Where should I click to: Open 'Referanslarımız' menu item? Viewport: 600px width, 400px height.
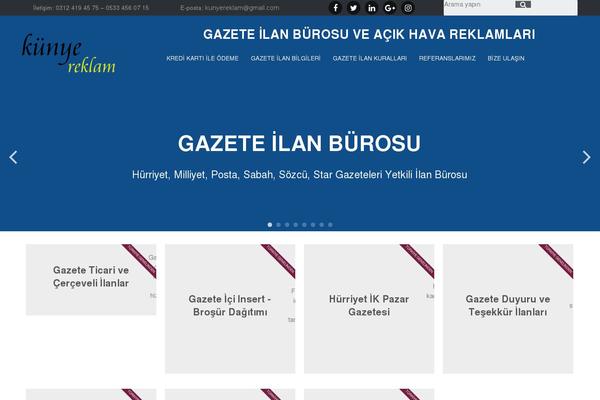[447, 58]
